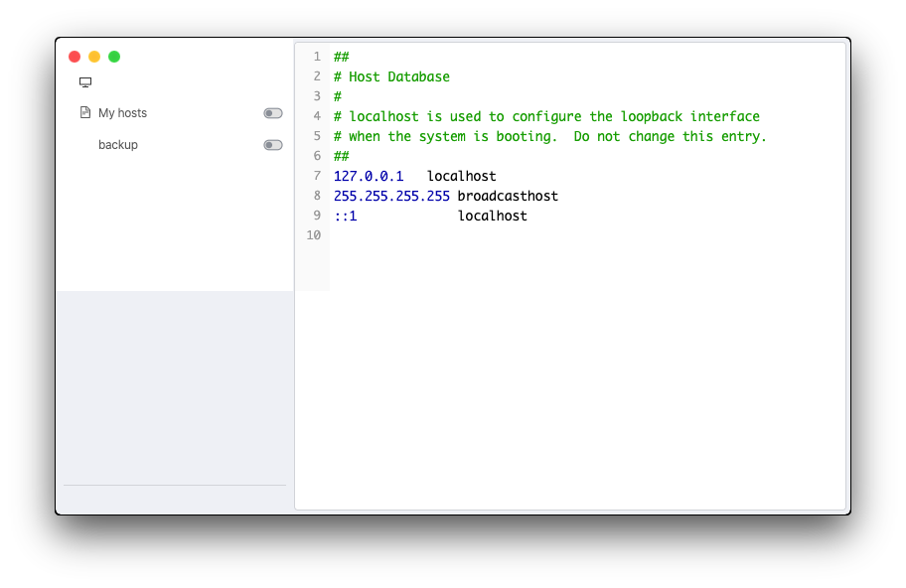Maximize the window with the green button
The width and height of the screenshot is (906, 588).
coord(114,57)
